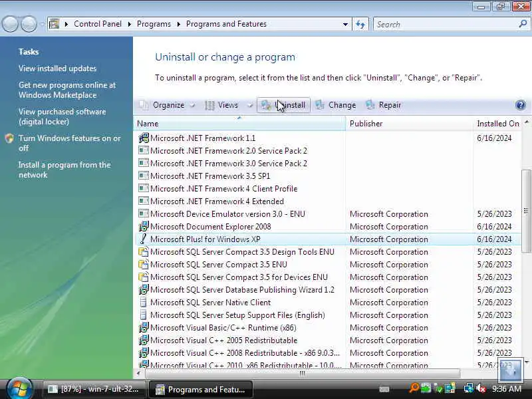The height and width of the screenshot is (399, 532).
Task: Sort by the Publisher column header
Action: 409,124
